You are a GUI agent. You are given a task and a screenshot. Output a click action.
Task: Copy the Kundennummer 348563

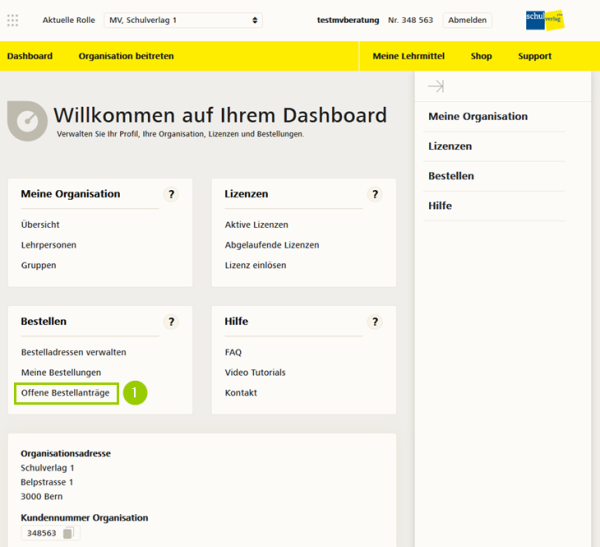pyautogui.click(x=68, y=534)
